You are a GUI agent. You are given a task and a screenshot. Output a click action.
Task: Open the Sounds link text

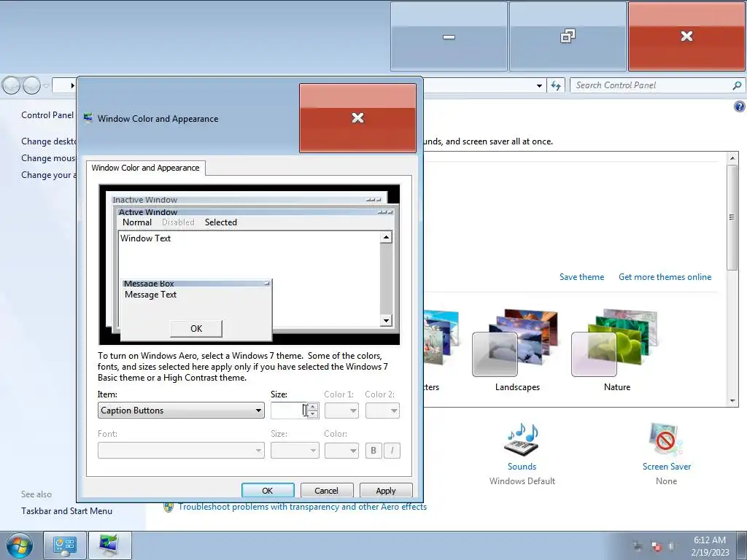point(522,467)
